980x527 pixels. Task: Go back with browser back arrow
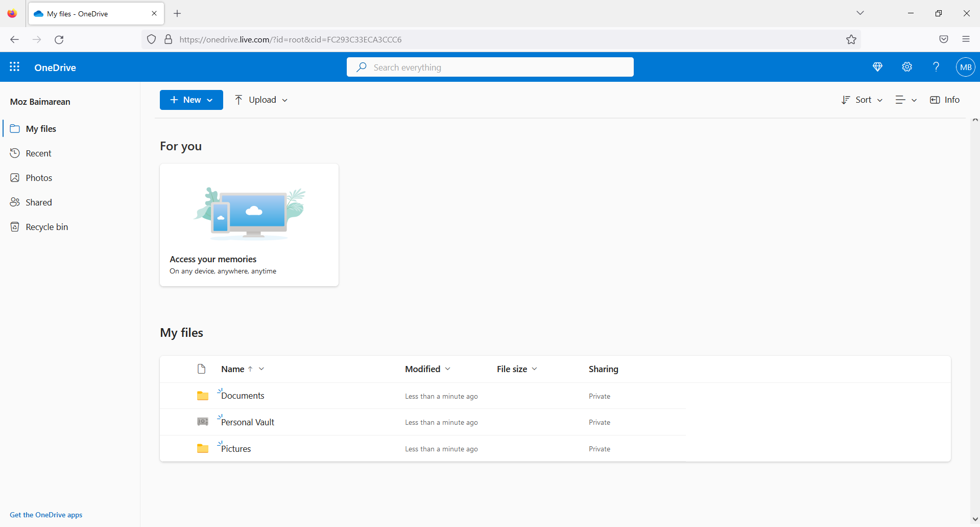[x=14, y=39]
